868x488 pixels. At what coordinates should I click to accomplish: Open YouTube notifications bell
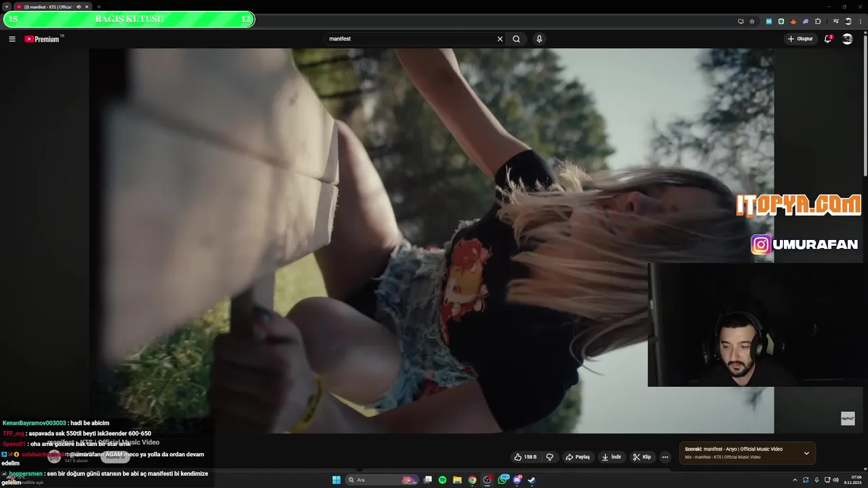tap(828, 39)
